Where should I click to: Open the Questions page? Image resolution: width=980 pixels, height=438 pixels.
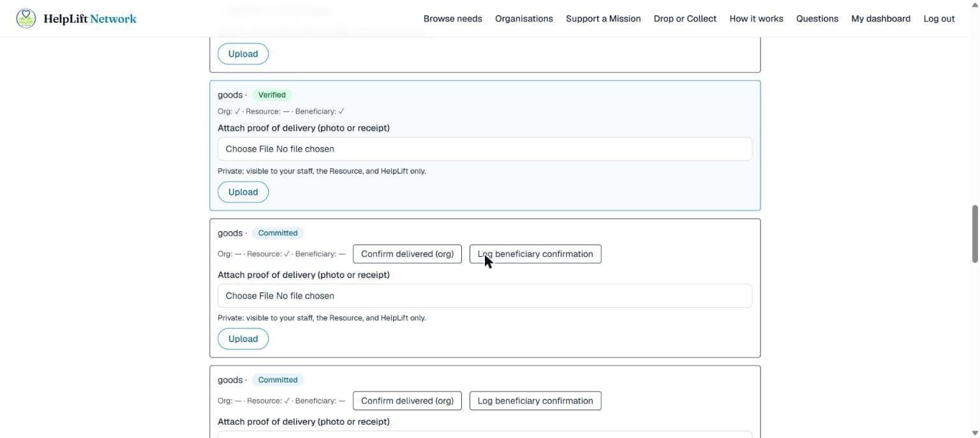coord(817,18)
